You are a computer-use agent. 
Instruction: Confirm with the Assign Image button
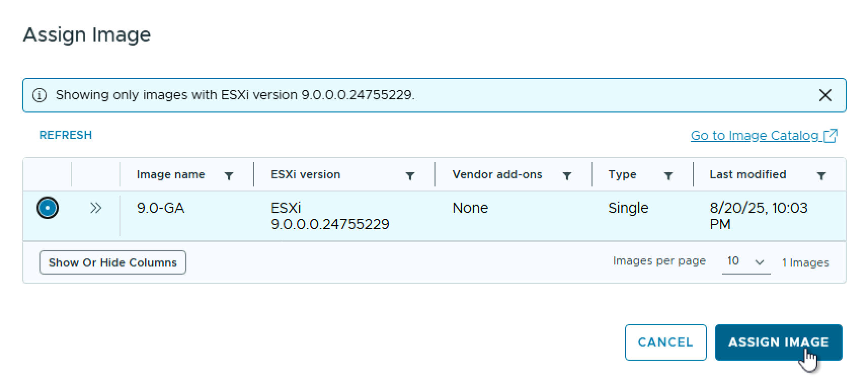click(x=778, y=342)
